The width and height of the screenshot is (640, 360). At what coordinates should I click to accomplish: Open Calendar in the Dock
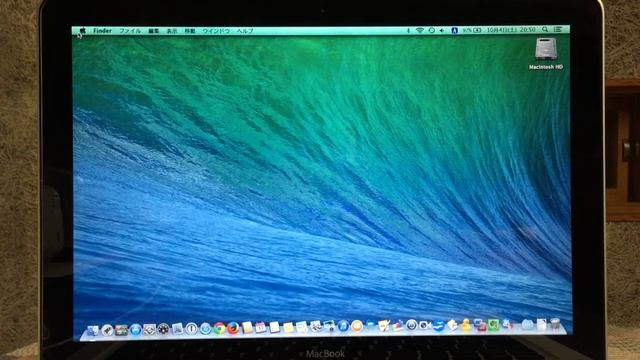point(260,327)
